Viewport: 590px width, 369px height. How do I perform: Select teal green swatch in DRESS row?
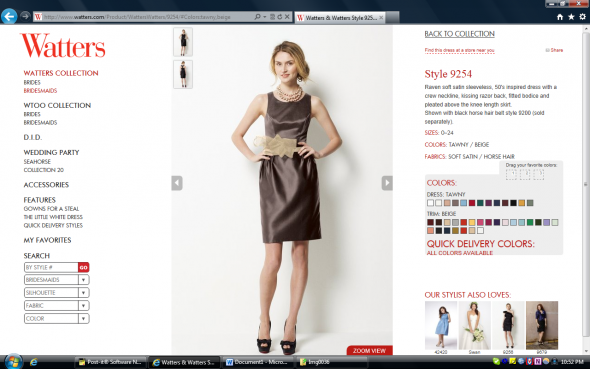point(480,203)
